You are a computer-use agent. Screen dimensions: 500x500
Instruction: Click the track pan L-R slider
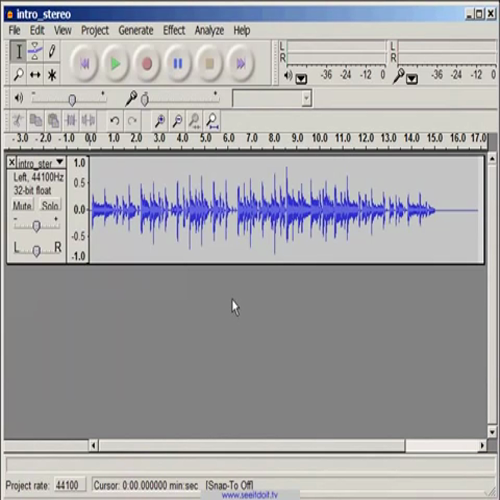click(37, 251)
